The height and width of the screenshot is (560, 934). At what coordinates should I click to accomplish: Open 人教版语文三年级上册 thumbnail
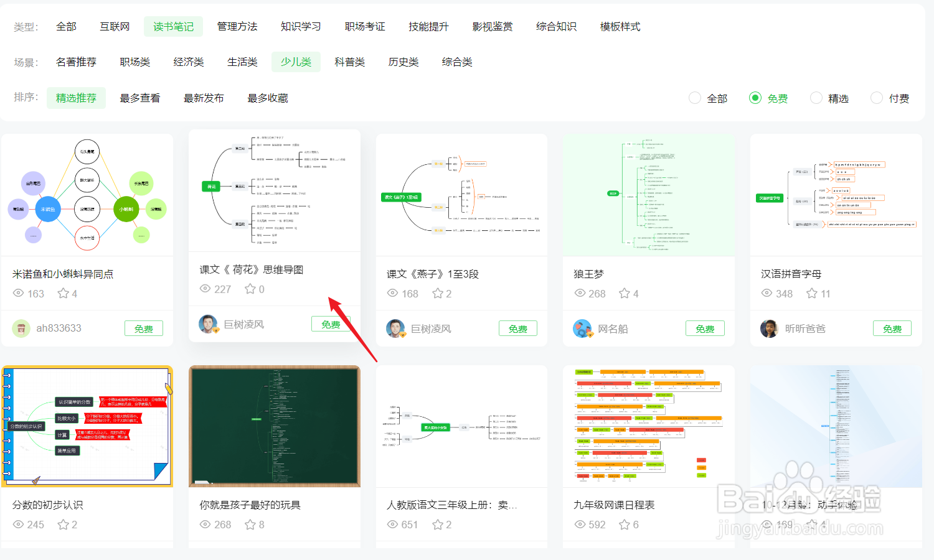(461, 426)
